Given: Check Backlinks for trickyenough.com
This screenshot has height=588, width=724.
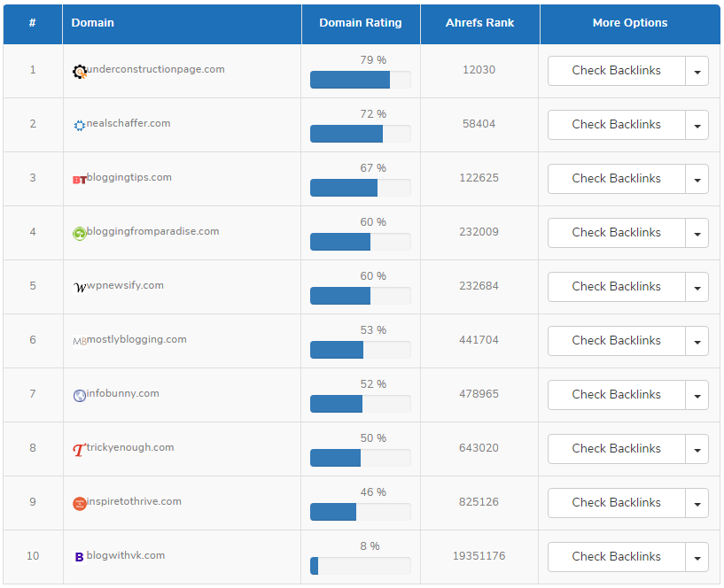Looking at the screenshot, I should click(x=617, y=449).
